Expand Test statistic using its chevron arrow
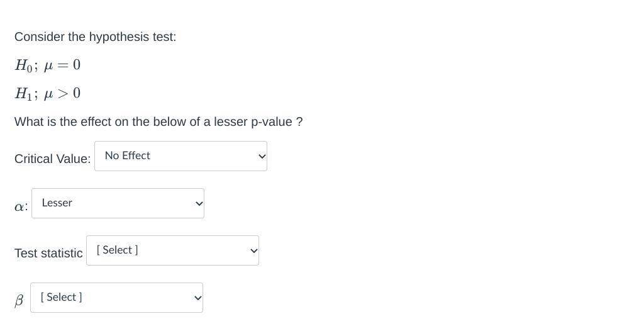Screen dimensions: 644x331 tap(254, 250)
